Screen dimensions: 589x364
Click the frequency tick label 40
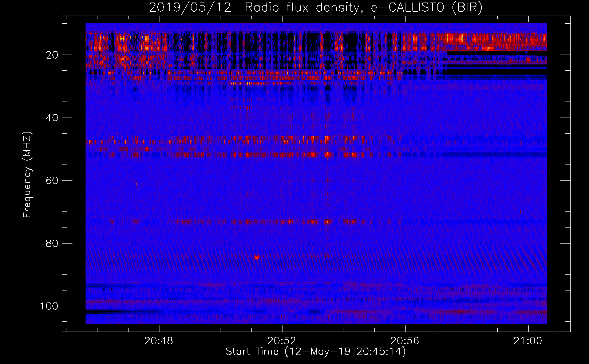(x=52, y=118)
